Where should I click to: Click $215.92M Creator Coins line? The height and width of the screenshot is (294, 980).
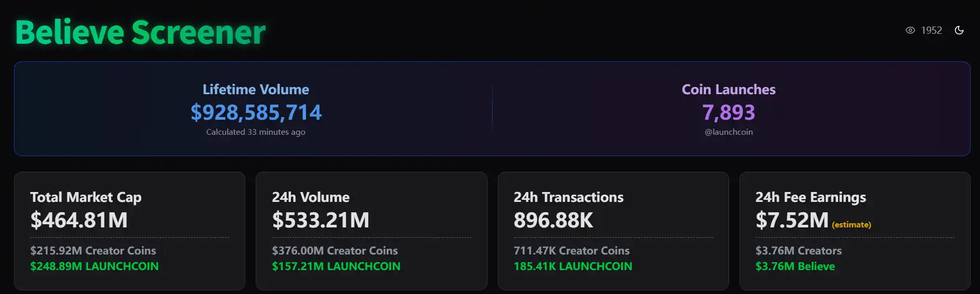coord(93,251)
